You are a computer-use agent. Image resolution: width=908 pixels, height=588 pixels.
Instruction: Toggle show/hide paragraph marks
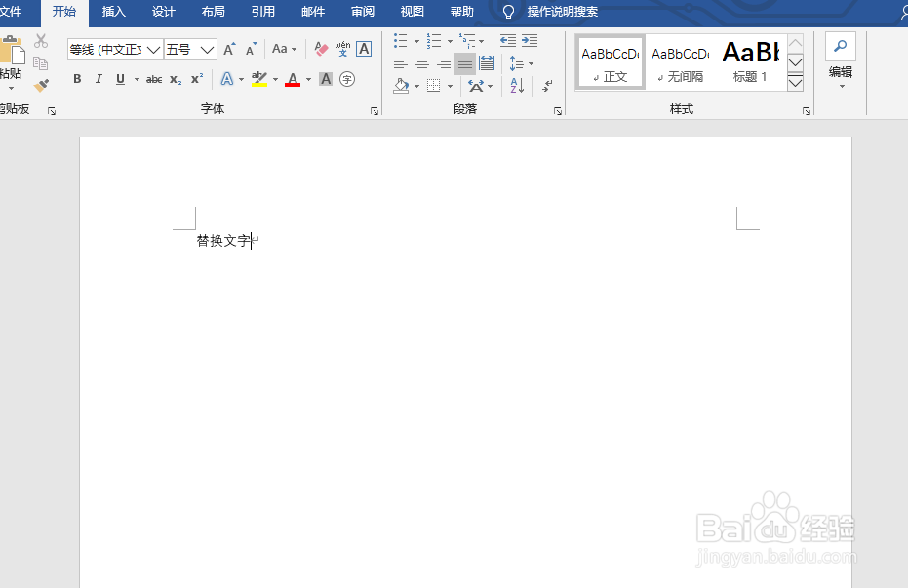546,86
